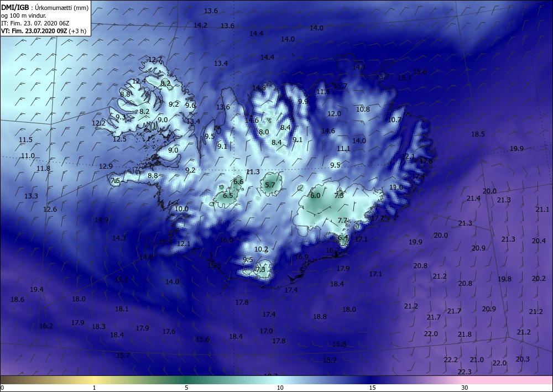Click the '10' tick label on the colour scale
The width and height of the screenshot is (553, 392).
280,388
